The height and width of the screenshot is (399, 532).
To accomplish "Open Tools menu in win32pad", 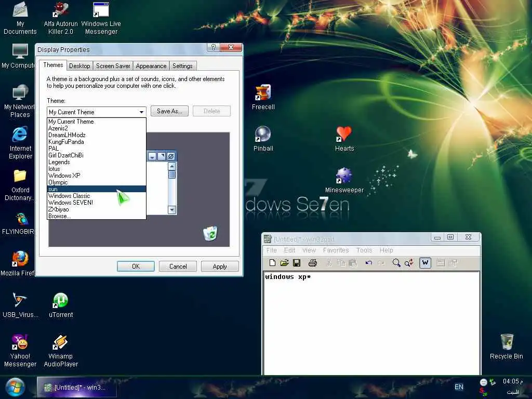I will (364, 250).
